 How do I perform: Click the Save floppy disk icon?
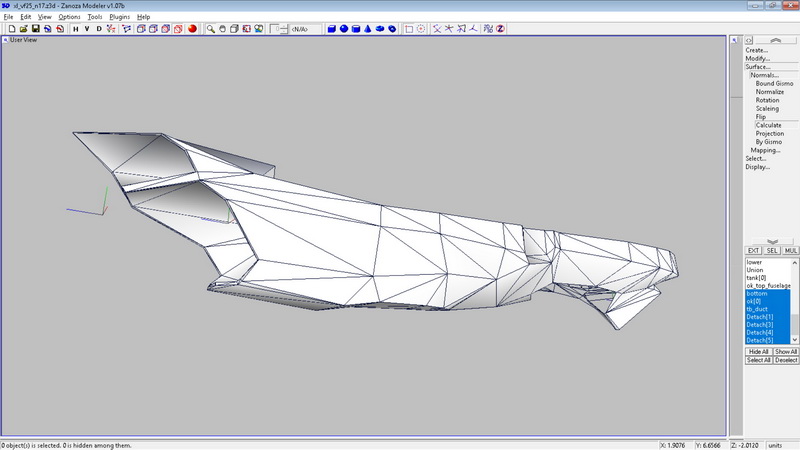pos(35,29)
